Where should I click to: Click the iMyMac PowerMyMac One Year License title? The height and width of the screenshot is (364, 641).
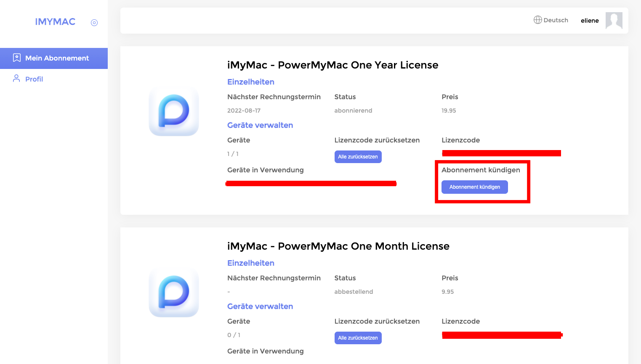[333, 65]
